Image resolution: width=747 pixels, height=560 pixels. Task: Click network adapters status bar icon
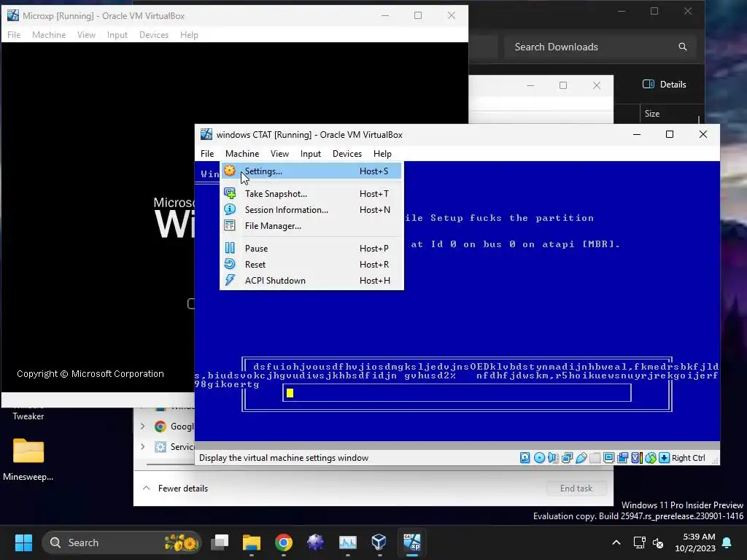[567, 458]
